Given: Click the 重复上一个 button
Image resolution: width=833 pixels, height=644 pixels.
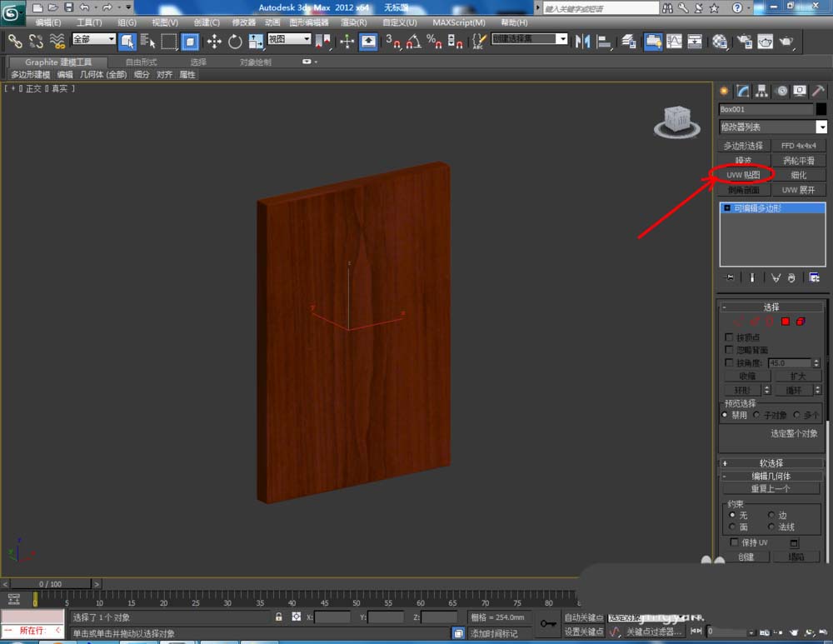Looking at the screenshot, I should (771, 488).
